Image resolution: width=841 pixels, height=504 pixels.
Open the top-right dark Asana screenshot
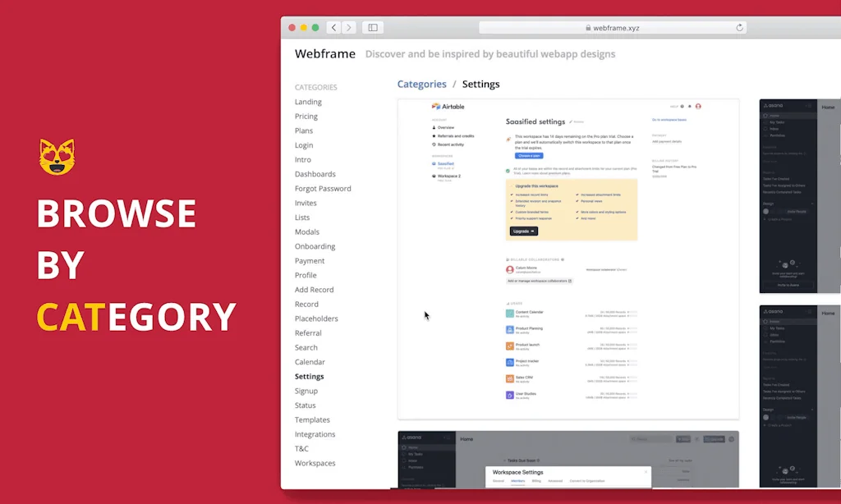click(x=800, y=196)
